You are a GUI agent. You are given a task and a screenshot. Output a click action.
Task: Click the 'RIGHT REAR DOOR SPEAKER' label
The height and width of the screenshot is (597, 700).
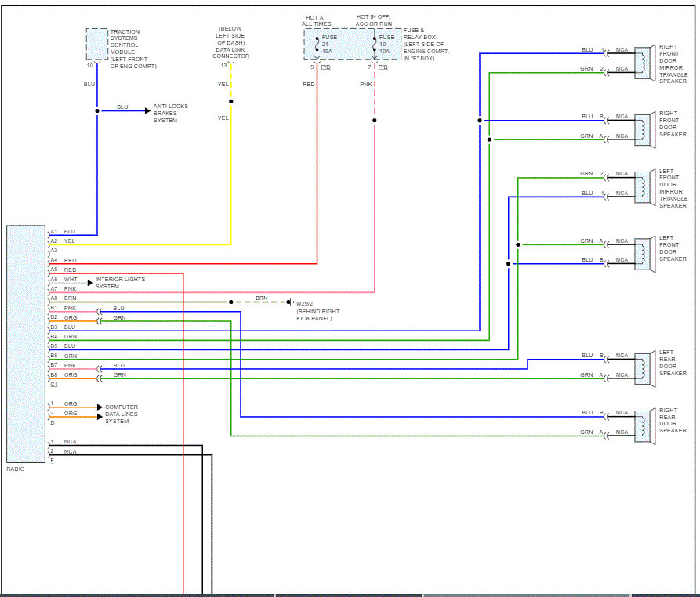(x=673, y=420)
